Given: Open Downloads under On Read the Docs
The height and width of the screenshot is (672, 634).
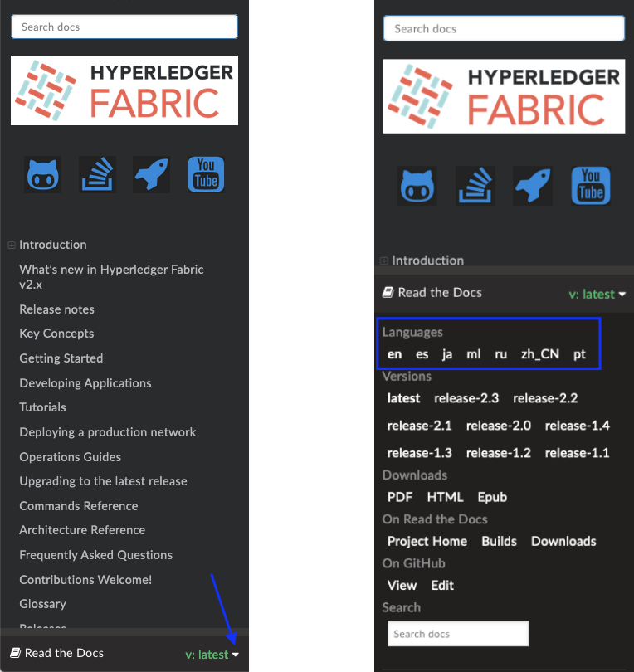Looking at the screenshot, I should pos(563,541).
